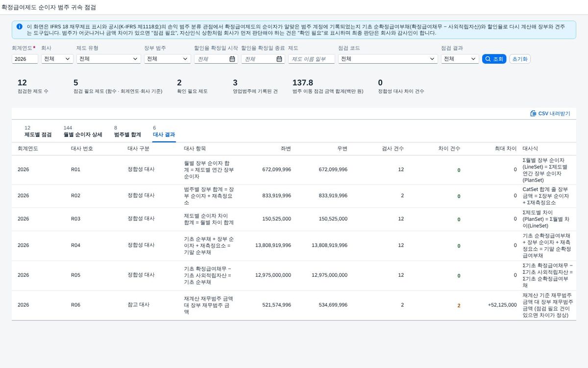Expand the 회사 dropdown
Image resolution: width=588 pixels, height=368 pixels.
57,59
